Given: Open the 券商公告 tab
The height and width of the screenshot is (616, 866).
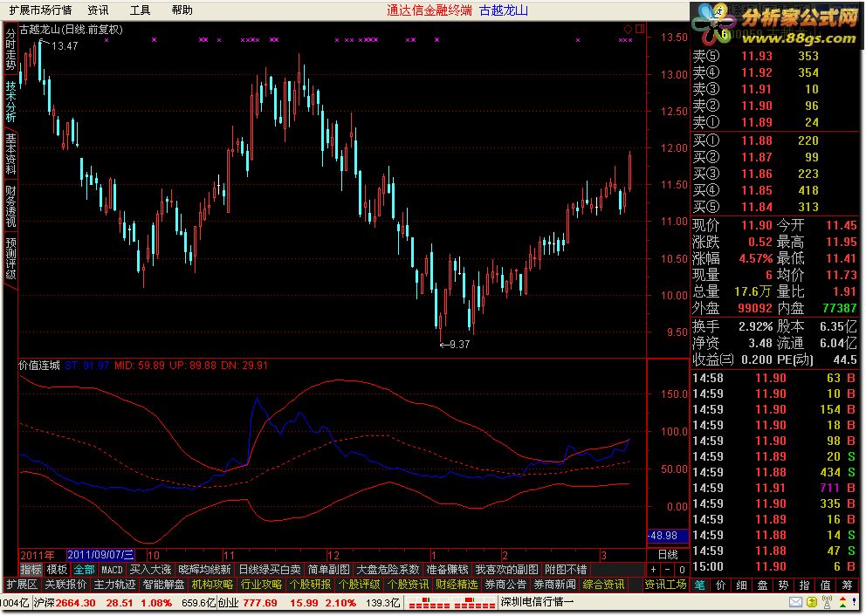Looking at the screenshot, I should tap(505, 585).
